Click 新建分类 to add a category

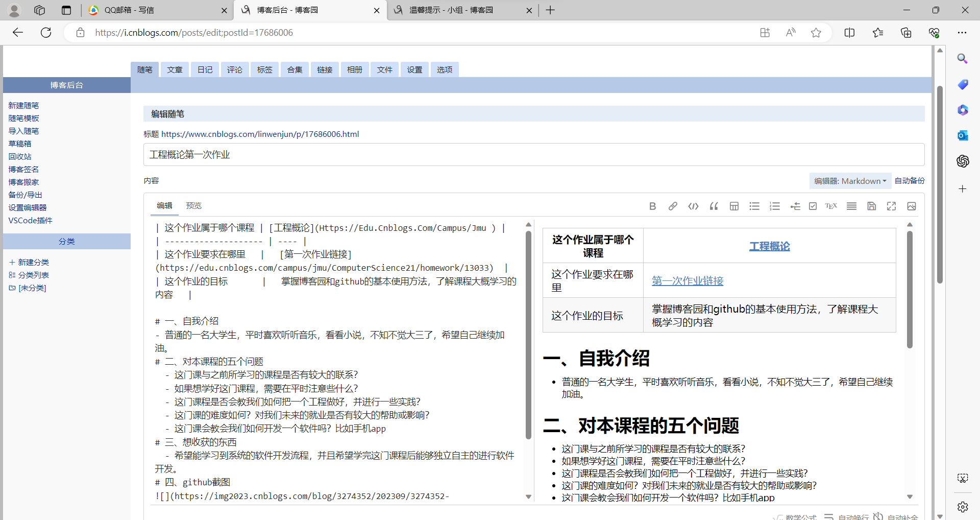click(29, 262)
